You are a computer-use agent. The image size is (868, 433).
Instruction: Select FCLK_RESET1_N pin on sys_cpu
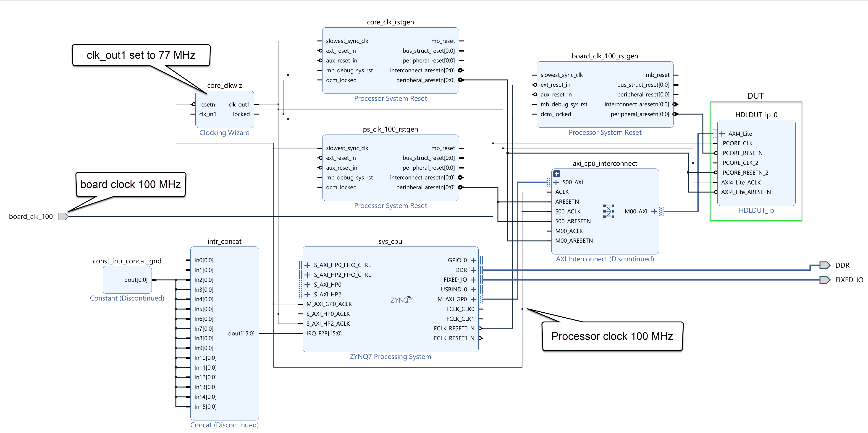pos(454,338)
